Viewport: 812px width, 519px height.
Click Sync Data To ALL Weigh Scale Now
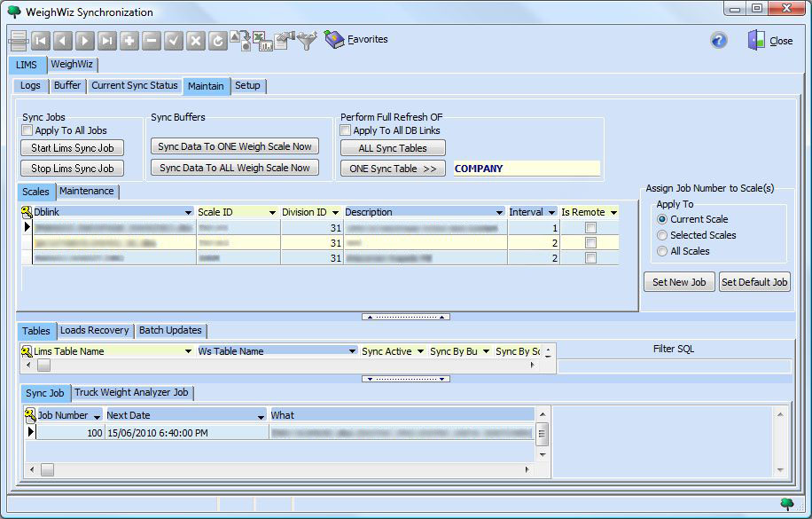tap(234, 168)
